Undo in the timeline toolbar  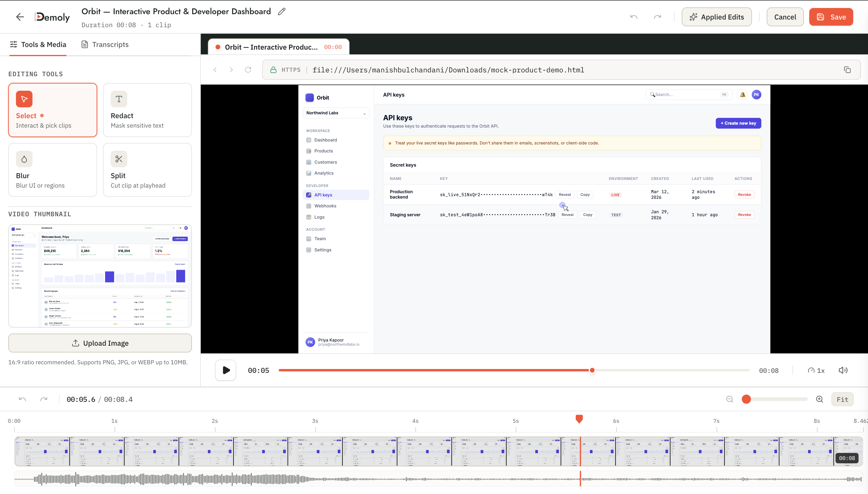point(22,399)
